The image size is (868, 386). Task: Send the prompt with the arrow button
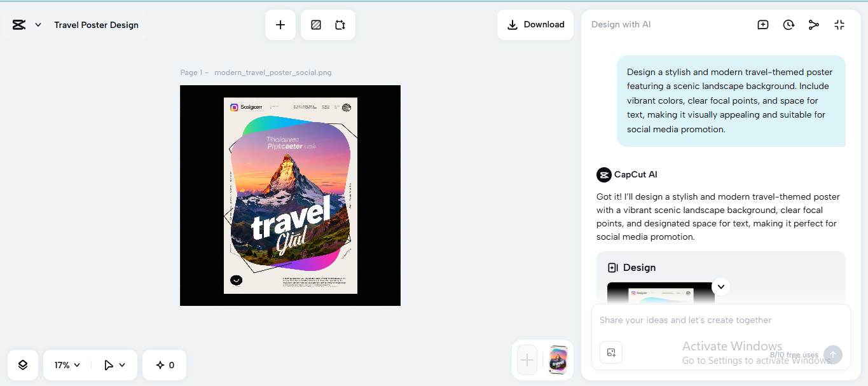[833, 355]
